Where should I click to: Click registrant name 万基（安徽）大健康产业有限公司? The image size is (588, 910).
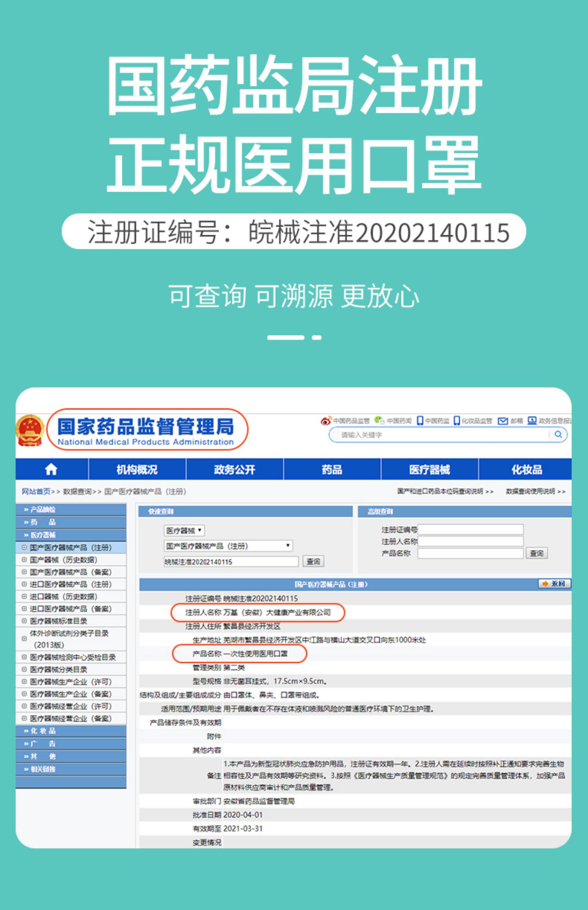tap(277, 612)
